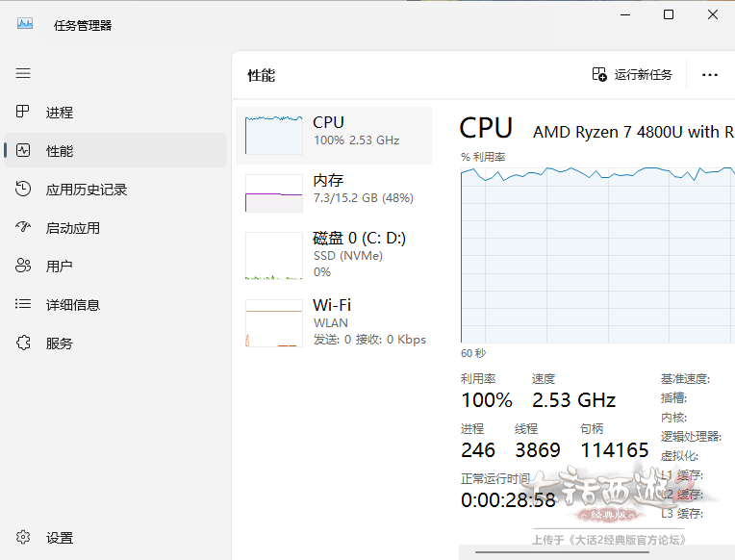Open the Processes (进程) page icon
The image size is (735, 560).
tap(23, 113)
